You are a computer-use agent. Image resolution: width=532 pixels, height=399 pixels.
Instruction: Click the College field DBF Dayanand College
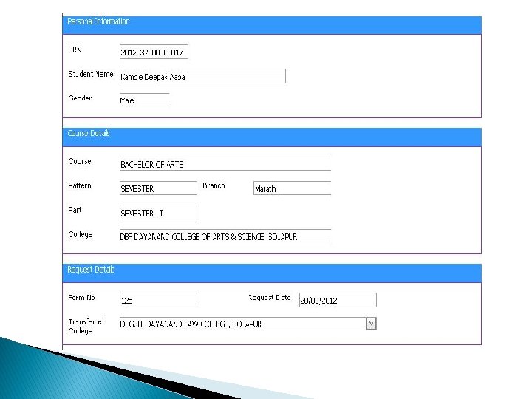tap(225, 236)
